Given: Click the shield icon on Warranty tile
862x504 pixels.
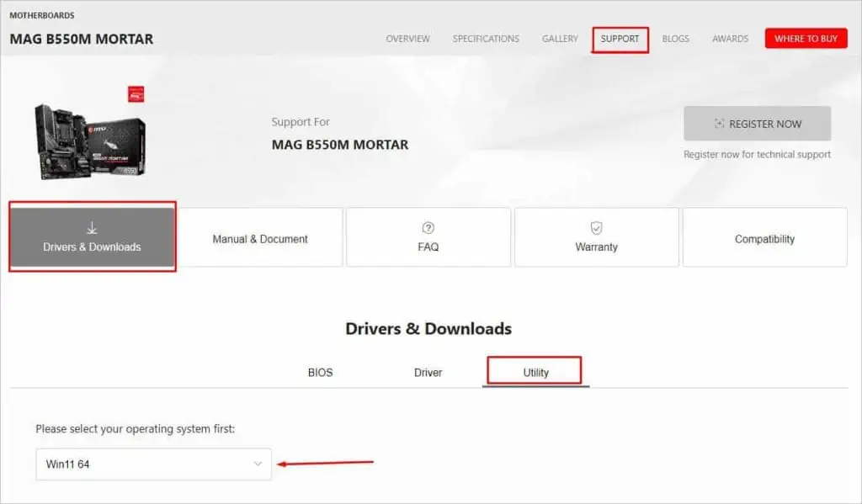Looking at the screenshot, I should pos(596,225).
